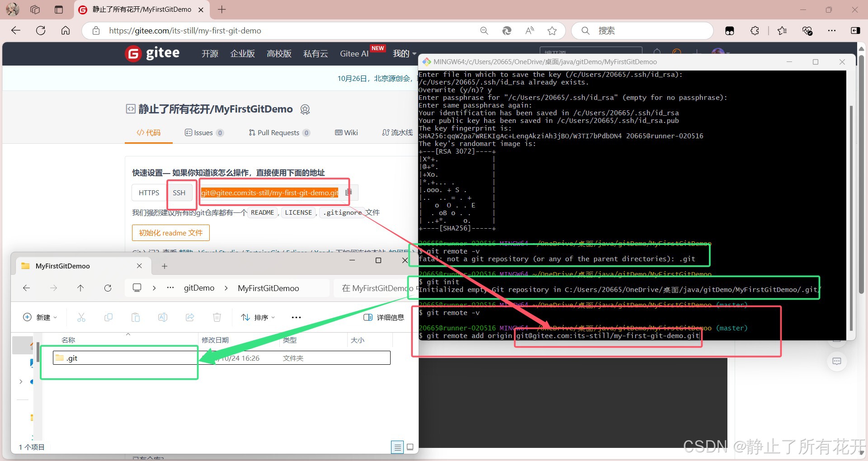The width and height of the screenshot is (868, 461).
Task: Expand the navigation tree chevron in Explorer sidebar
Action: 21,382
